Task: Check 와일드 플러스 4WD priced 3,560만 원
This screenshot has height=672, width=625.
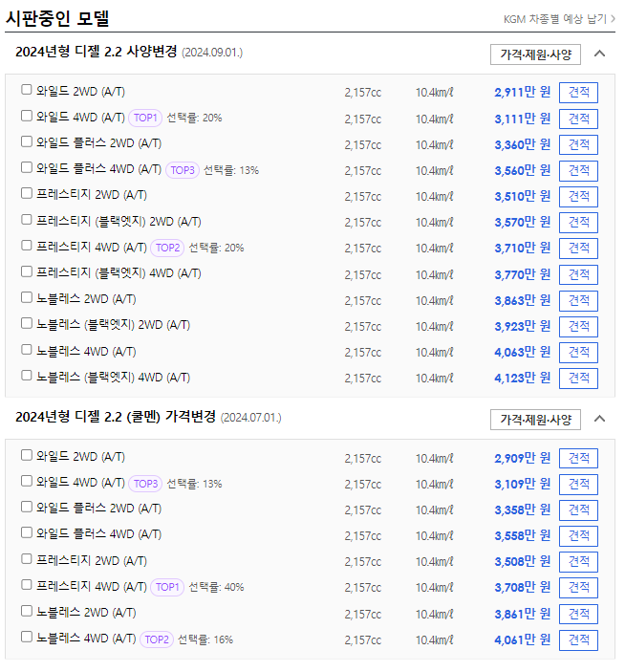Action: [x=27, y=167]
